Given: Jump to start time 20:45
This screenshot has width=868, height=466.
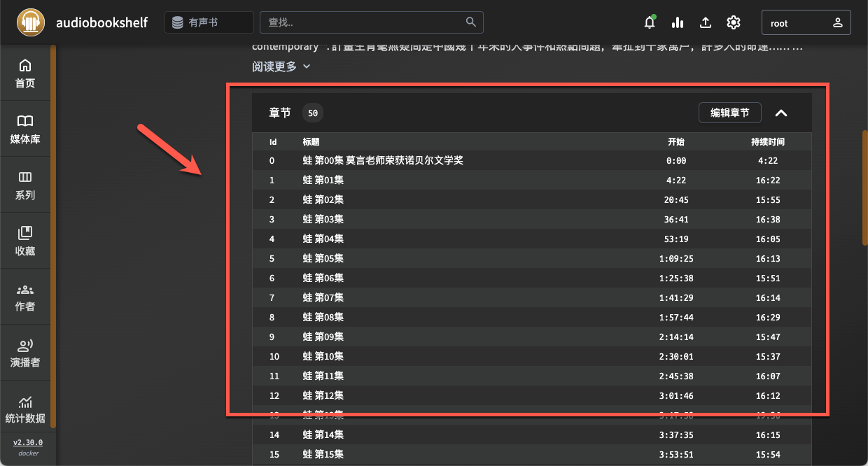Looking at the screenshot, I should (676, 199).
